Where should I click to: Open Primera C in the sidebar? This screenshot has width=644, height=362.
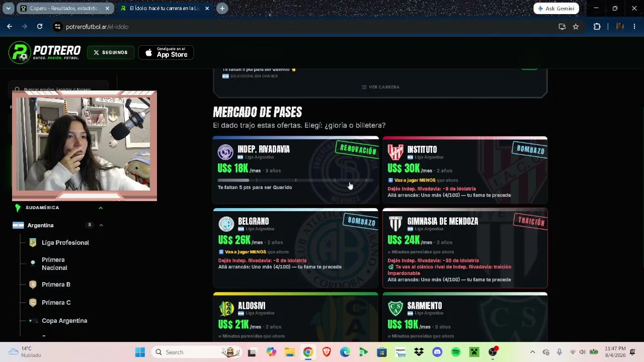pyautogui.click(x=56, y=303)
